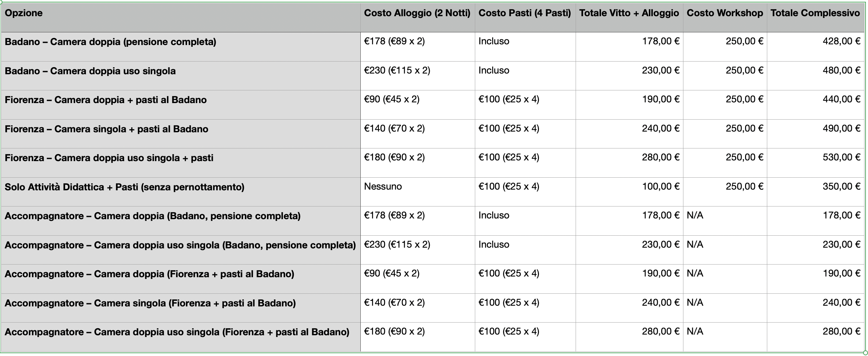Viewport: 868px width, 356px height.
Task: Click the table's bottom-right resize handle
Action: (x=865, y=352)
